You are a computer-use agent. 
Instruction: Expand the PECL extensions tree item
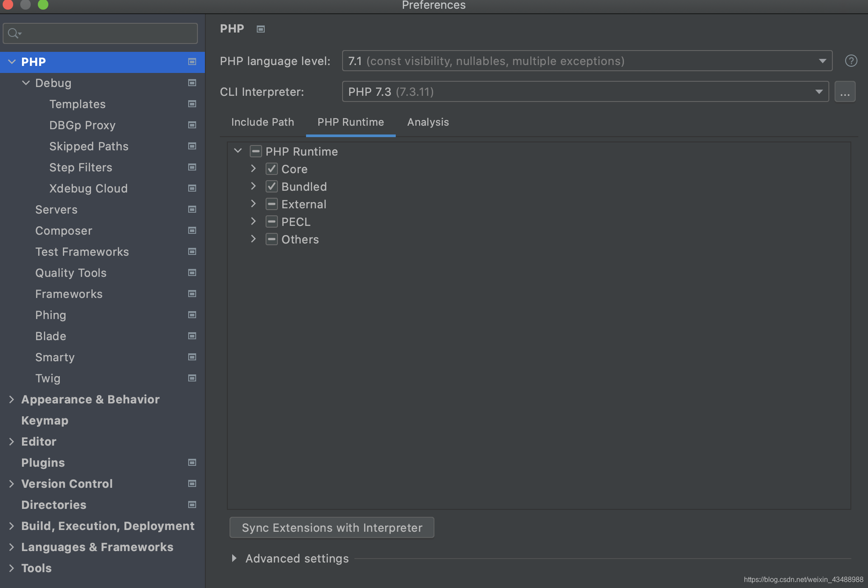254,221
